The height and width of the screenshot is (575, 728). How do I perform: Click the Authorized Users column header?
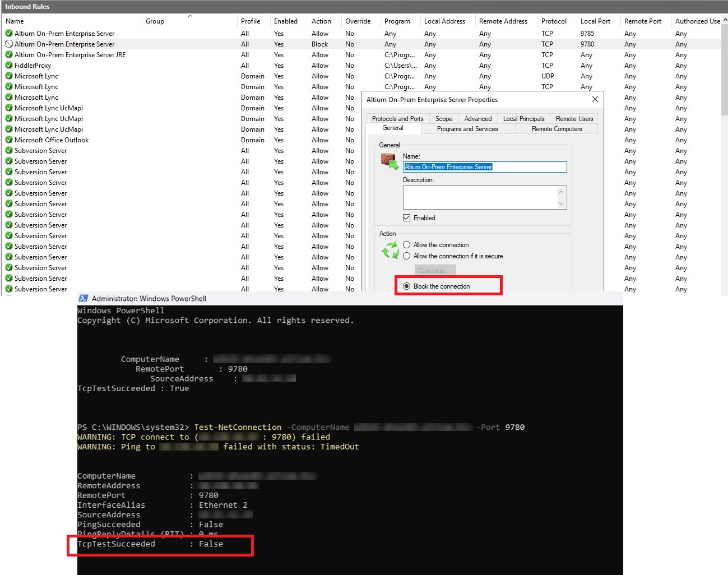pyautogui.click(x=697, y=21)
